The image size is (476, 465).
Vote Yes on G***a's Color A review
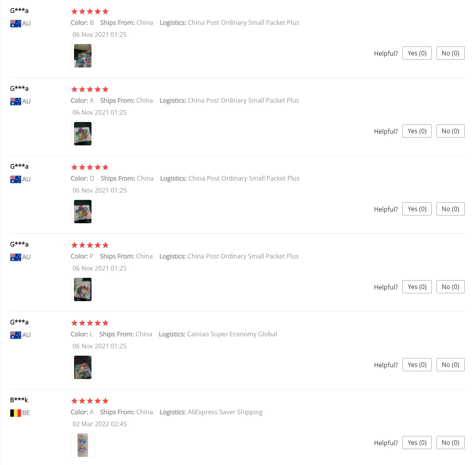pos(417,131)
